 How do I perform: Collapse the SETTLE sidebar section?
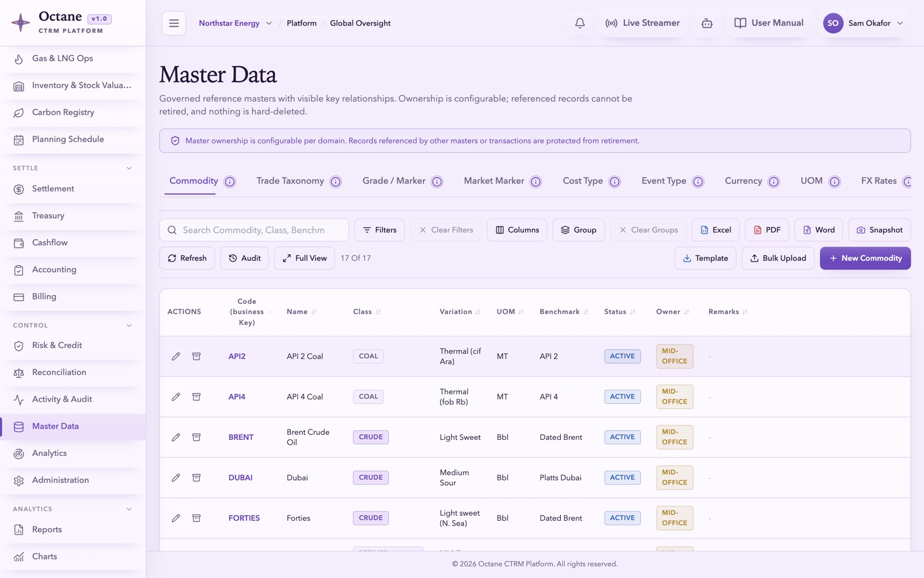click(129, 168)
